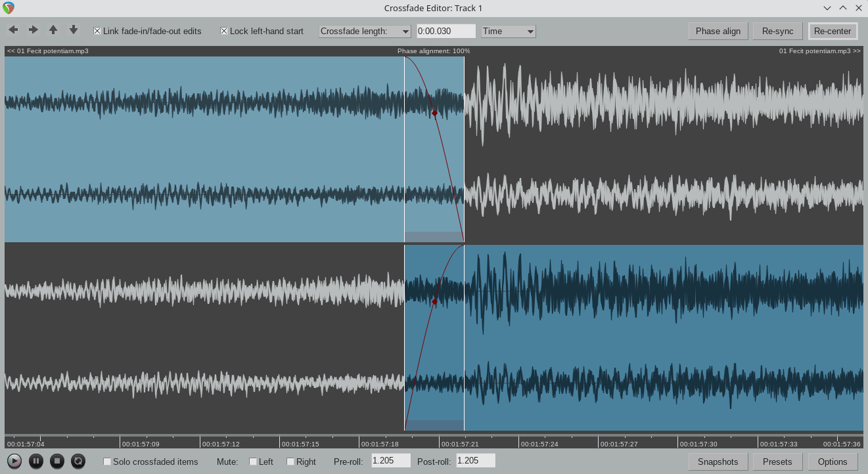Click the Pre-roll value field

tap(391, 461)
